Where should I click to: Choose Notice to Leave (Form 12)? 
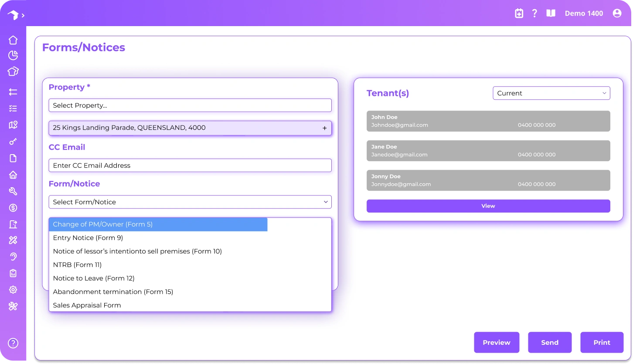tap(94, 278)
